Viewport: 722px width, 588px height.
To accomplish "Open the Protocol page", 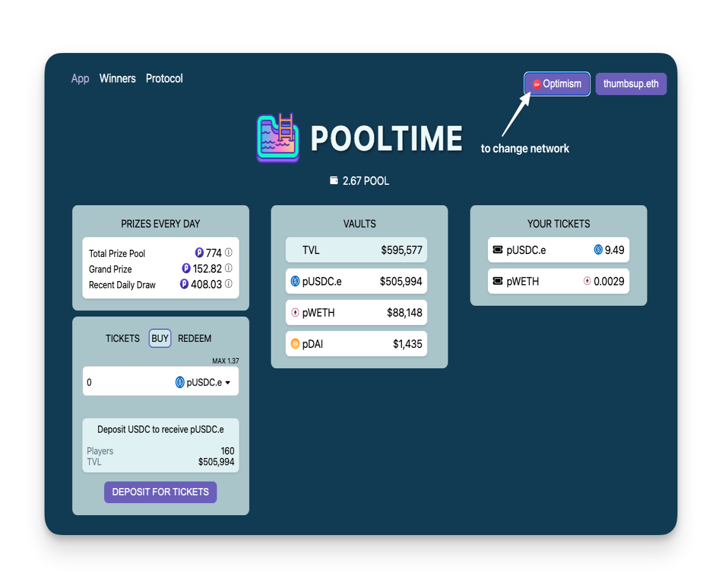I will (x=164, y=79).
